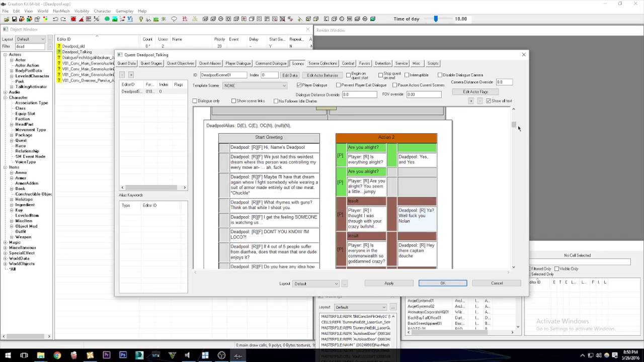The height and width of the screenshot is (362, 644).
Task: Check Prevent Player Exit Dialogue
Action: click(338, 85)
